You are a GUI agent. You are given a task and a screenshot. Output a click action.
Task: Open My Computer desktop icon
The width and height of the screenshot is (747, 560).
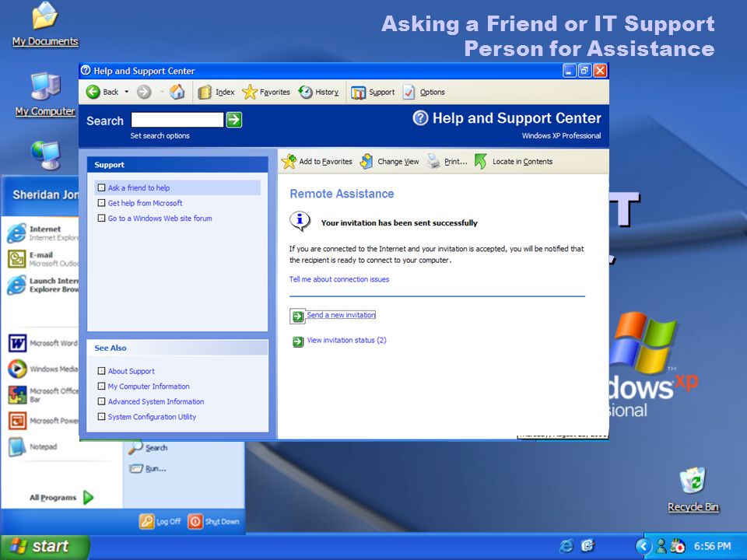coord(45,94)
